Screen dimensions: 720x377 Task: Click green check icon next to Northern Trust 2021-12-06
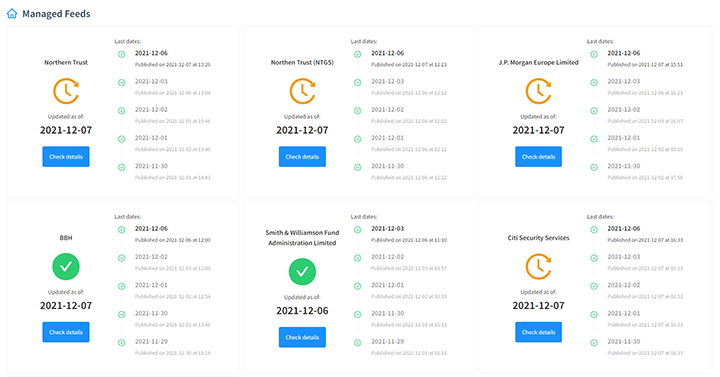[x=121, y=54]
